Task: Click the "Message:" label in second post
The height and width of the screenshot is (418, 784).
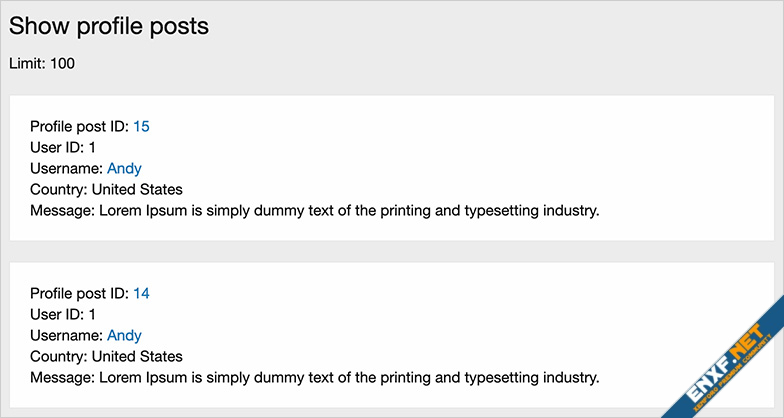Action: click(x=62, y=377)
